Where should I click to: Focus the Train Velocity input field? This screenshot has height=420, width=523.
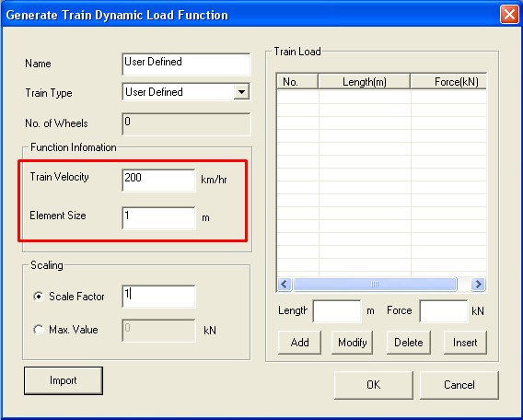coord(158,181)
